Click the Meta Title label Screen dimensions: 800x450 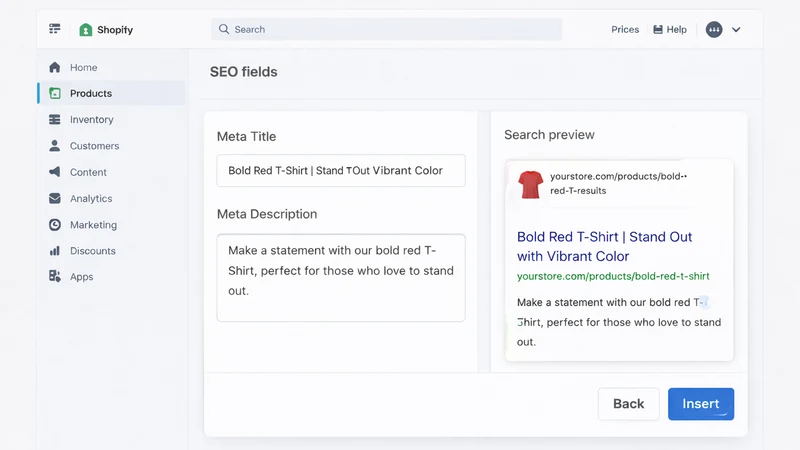pos(246,136)
